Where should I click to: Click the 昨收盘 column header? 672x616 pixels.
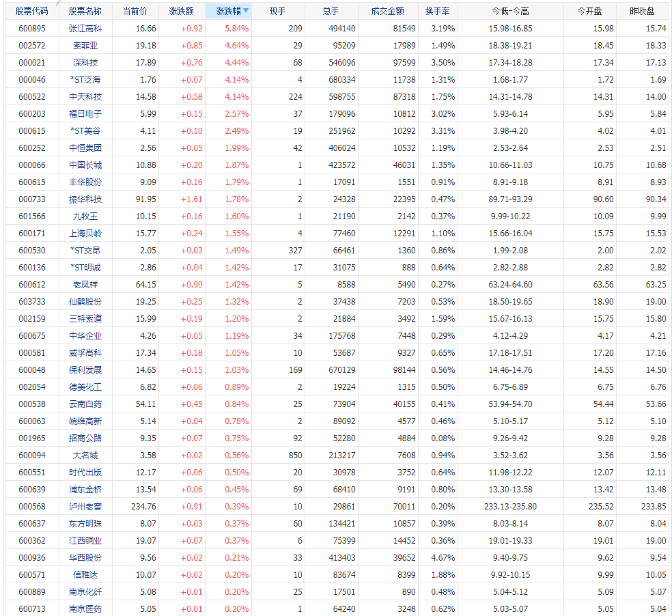[x=642, y=12]
